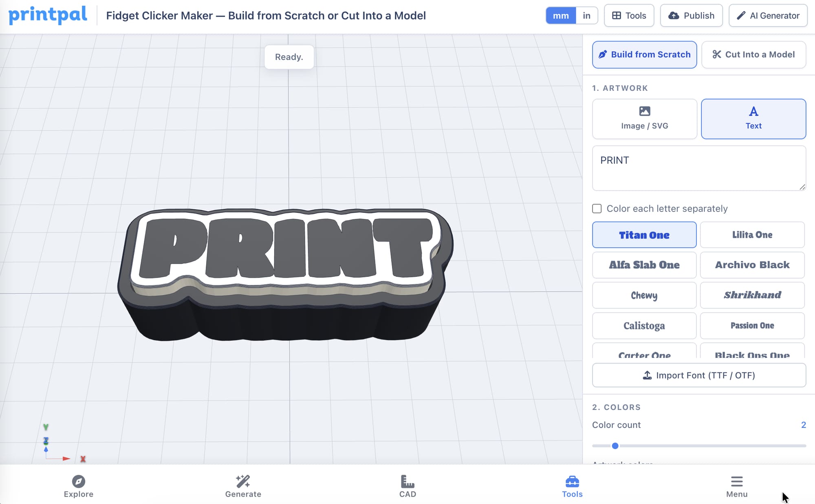Click the PRINT text input field
The image size is (815, 504).
(699, 168)
